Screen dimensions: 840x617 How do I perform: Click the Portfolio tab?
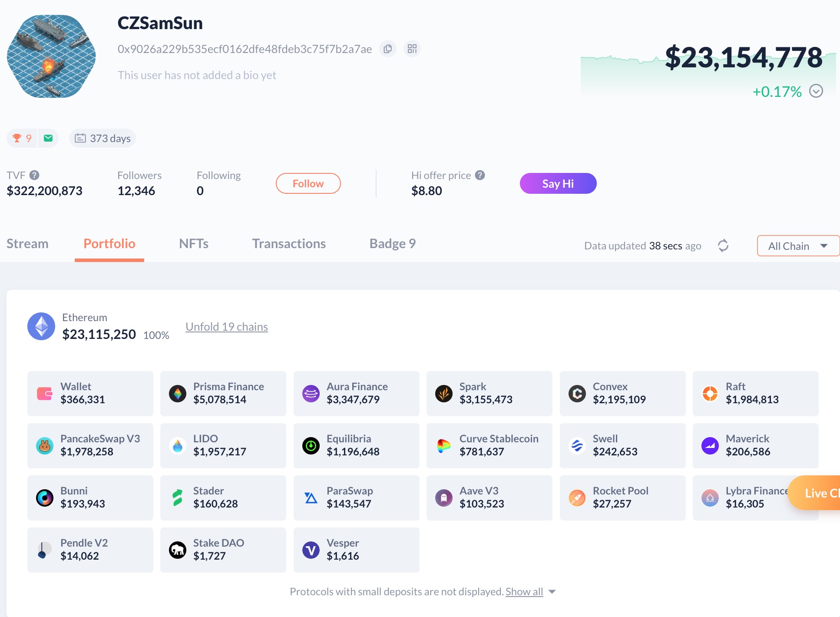pos(109,244)
